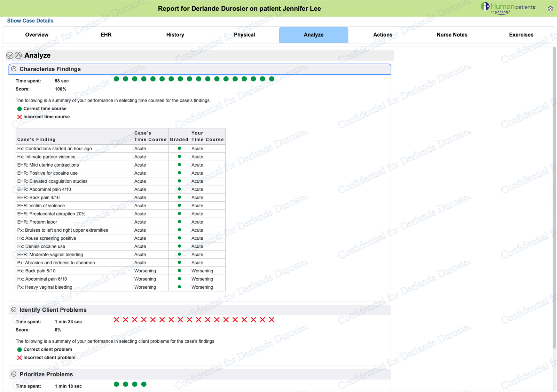Collapse the Characterize Findings section
557x392 pixels.
pos(14,69)
